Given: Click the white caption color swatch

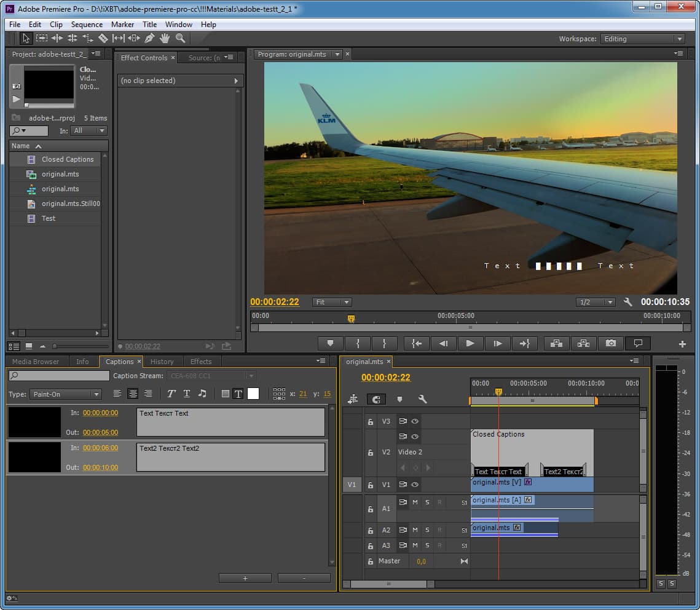Looking at the screenshot, I should coord(253,394).
